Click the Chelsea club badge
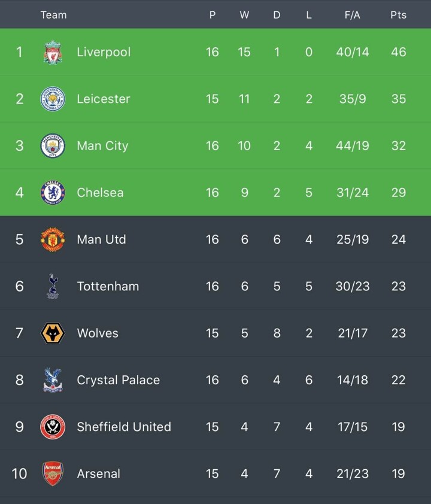Viewport: 431px width, 504px height. [x=53, y=192]
